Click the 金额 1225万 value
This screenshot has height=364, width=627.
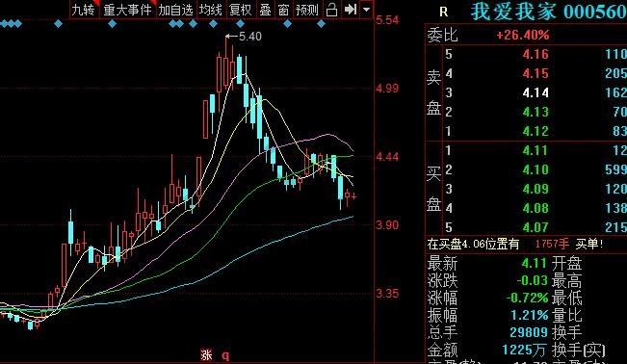click(524, 350)
